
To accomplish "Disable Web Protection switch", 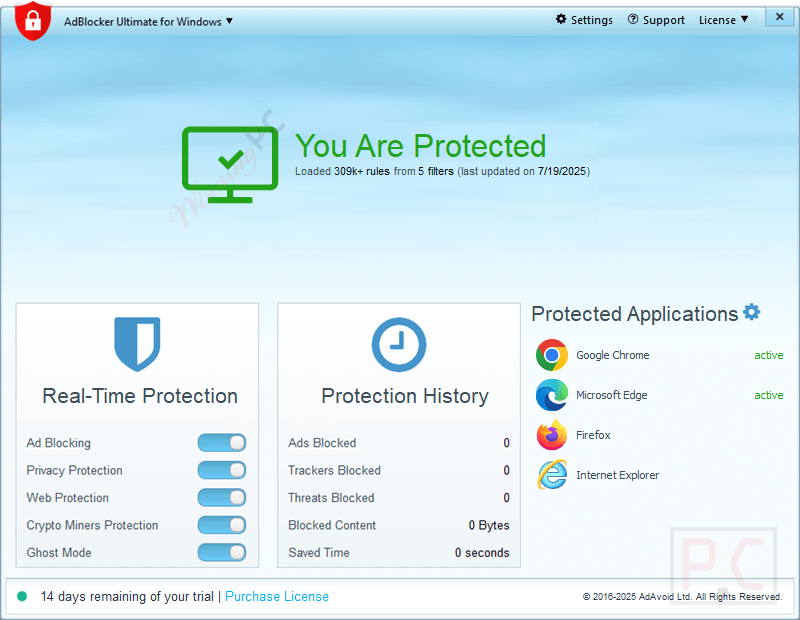I will (222, 498).
